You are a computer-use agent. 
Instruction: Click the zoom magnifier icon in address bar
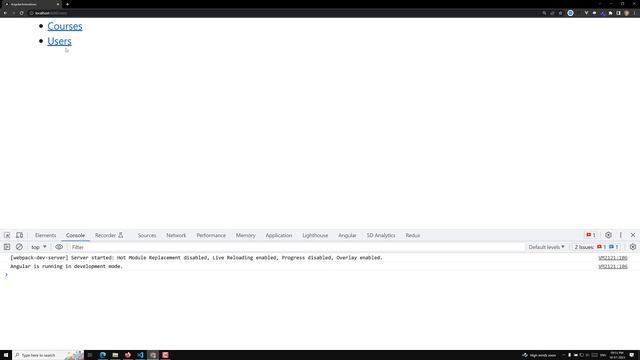(544, 13)
